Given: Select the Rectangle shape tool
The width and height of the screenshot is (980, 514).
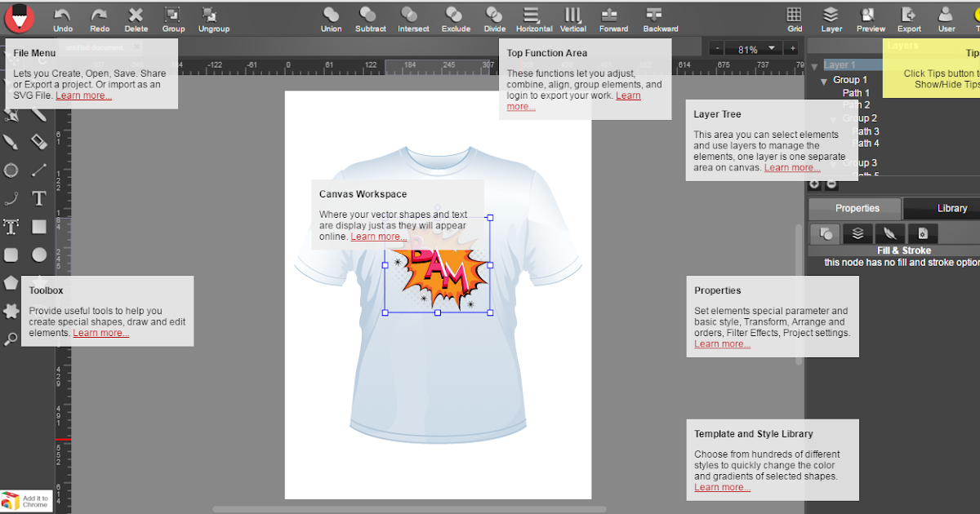Looking at the screenshot, I should coord(38,226).
